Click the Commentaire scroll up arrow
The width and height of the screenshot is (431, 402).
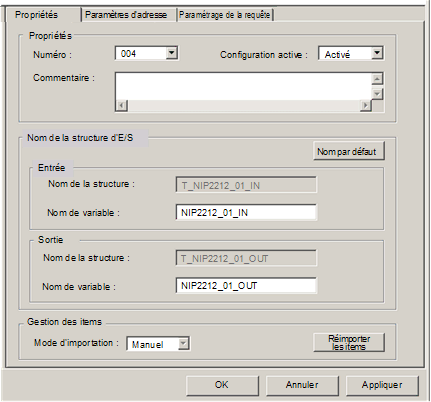click(377, 79)
